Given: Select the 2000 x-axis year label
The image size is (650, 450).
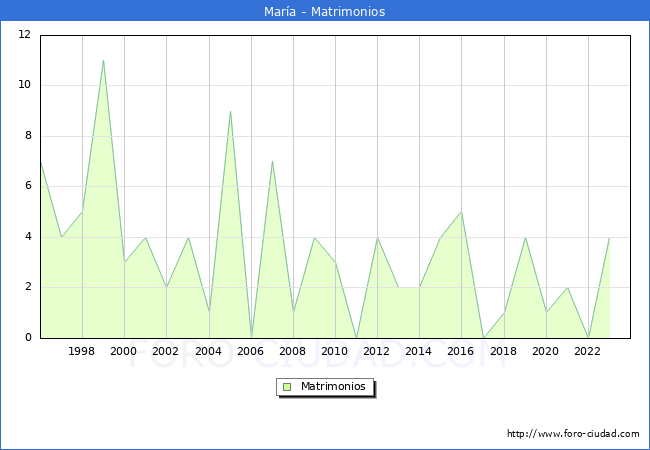Looking at the screenshot, I should pos(124,352).
